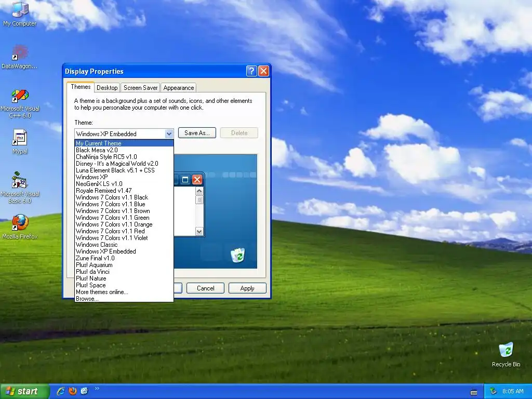Choose Luna Element Black v5.1 + CSS
This screenshot has height=399, width=532.
[x=124, y=170]
